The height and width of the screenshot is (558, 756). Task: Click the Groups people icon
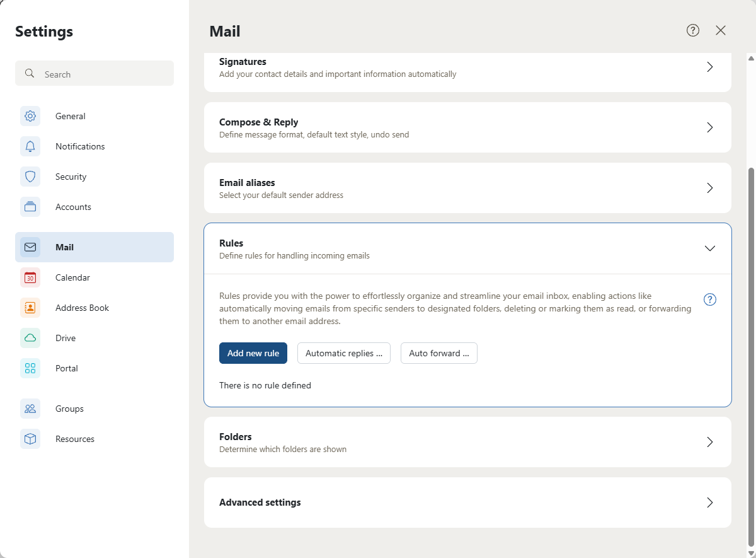(x=30, y=409)
